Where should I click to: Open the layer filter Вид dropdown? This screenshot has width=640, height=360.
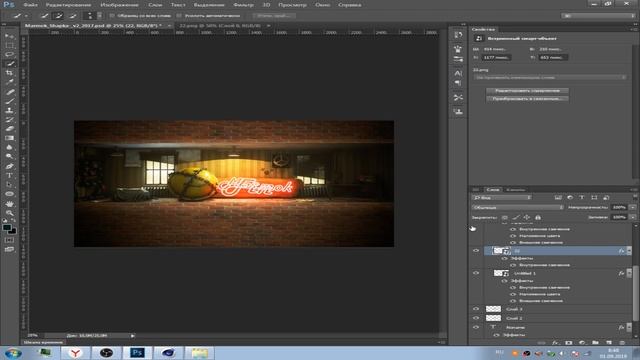pos(502,198)
